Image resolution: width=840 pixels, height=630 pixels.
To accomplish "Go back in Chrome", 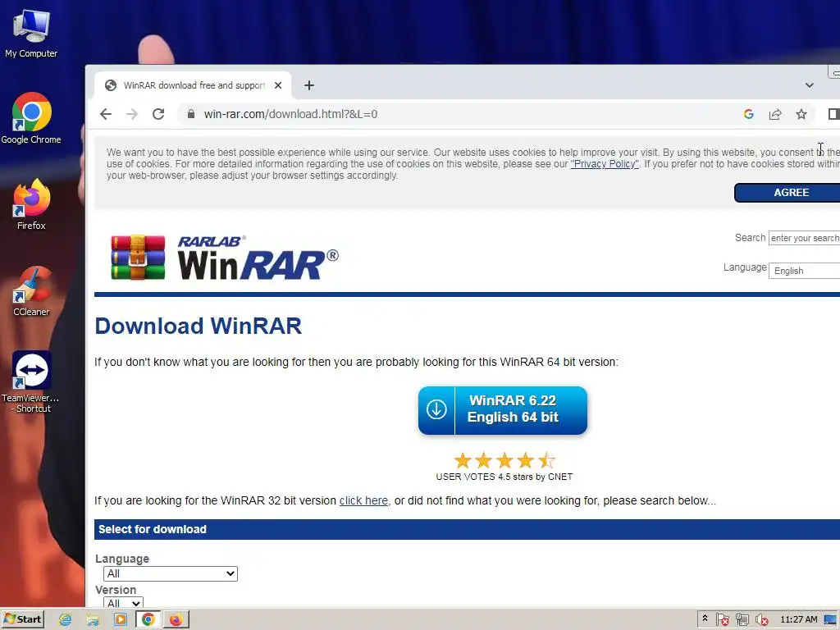I will point(106,114).
